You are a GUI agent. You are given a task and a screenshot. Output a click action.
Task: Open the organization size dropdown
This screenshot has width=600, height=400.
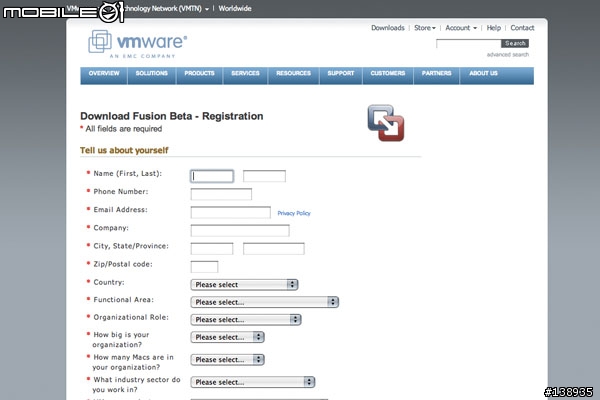pyautogui.click(x=227, y=337)
